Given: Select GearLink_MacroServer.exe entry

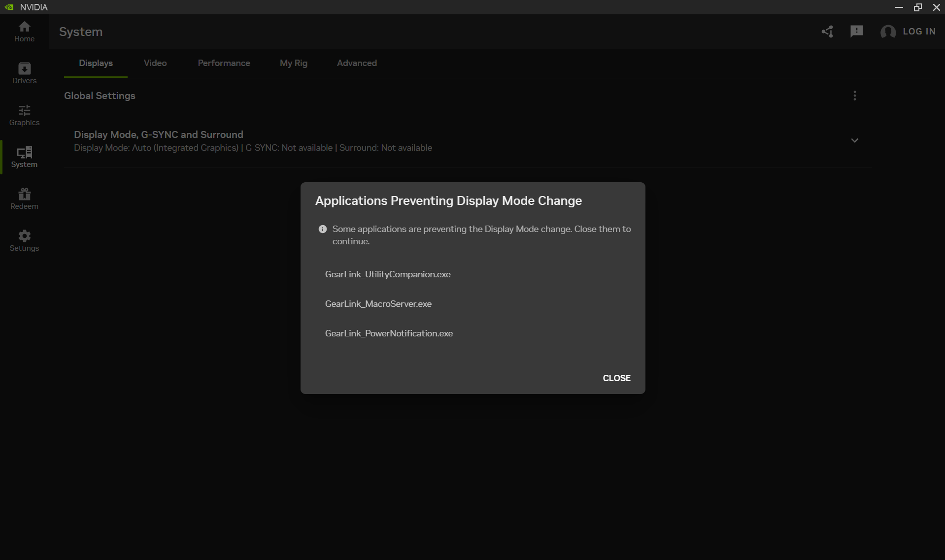Looking at the screenshot, I should tap(378, 304).
